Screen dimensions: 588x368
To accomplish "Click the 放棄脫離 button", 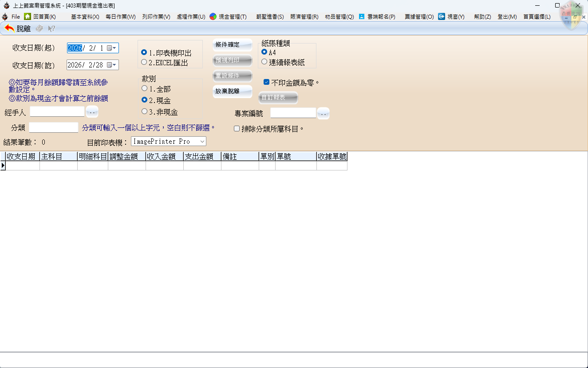I will [232, 91].
